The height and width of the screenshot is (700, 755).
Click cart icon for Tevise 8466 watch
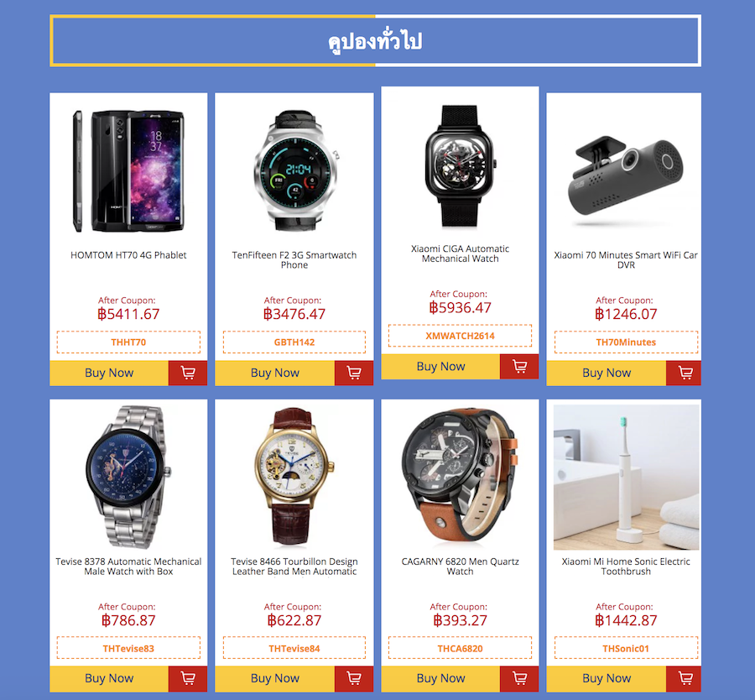click(x=354, y=679)
